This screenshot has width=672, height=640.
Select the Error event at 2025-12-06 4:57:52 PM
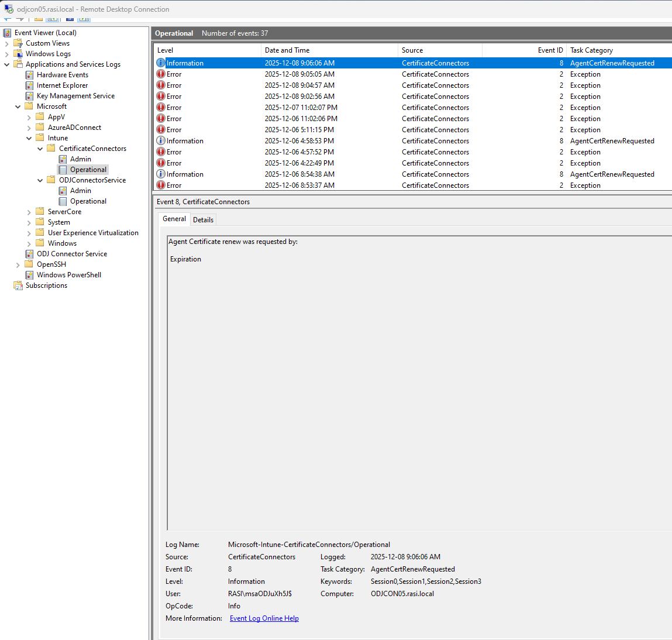(413, 152)
